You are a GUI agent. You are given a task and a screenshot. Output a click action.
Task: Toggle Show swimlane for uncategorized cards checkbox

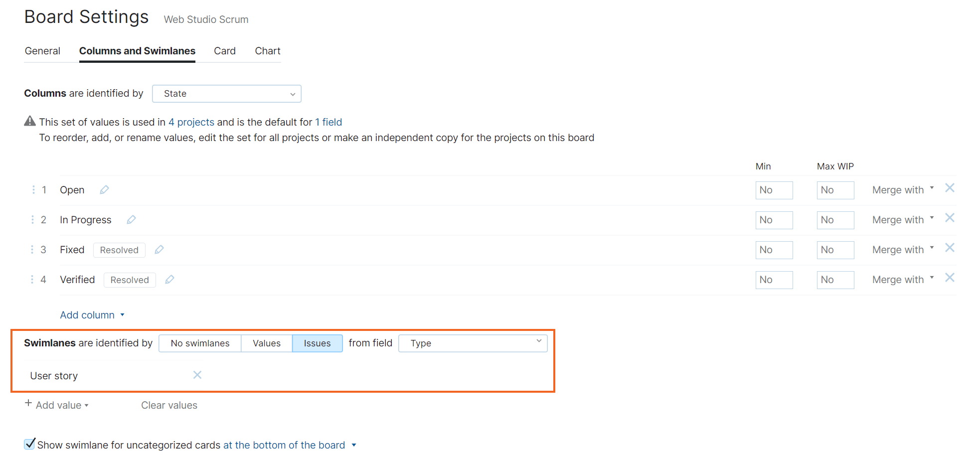pyautogui.click(x=30, y=444)
